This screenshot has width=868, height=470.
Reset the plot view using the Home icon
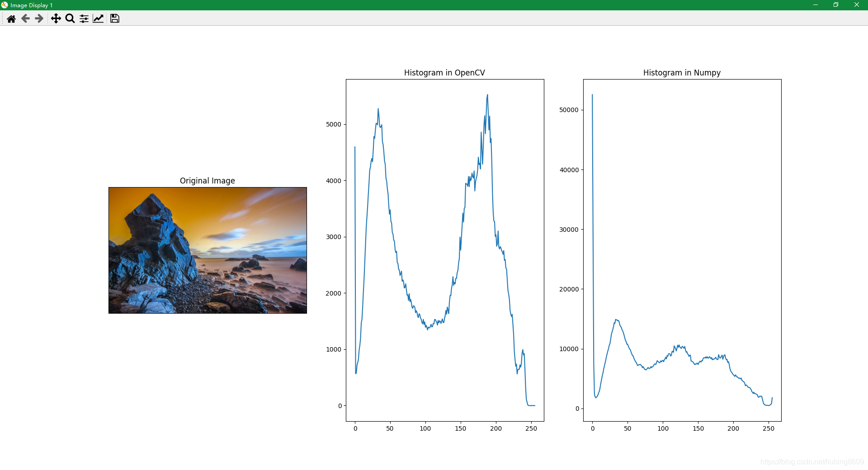[x=11, y=19]
